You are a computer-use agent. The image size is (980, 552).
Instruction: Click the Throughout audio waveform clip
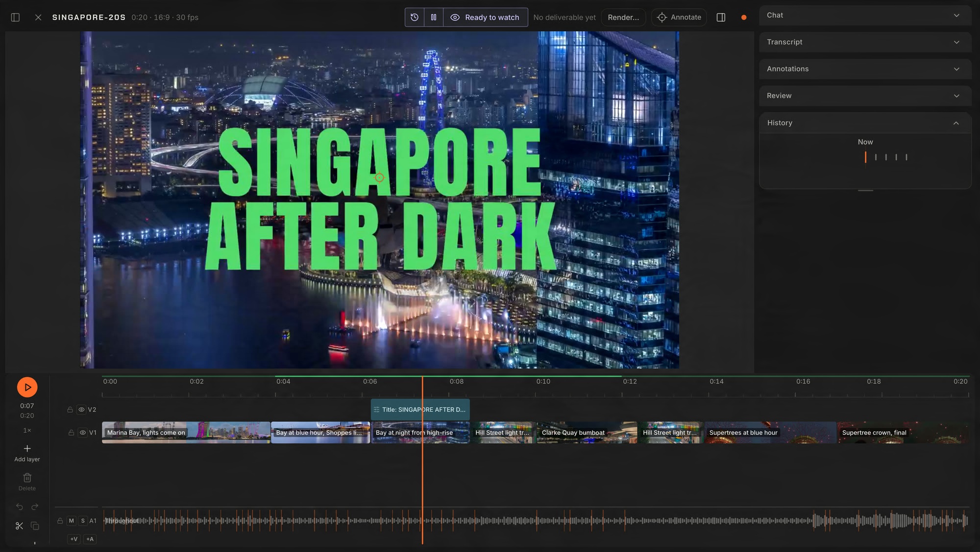(x=536, y=521)
